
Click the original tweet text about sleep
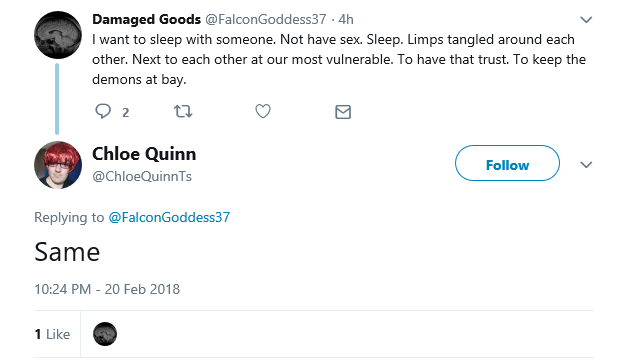(339, 59)
